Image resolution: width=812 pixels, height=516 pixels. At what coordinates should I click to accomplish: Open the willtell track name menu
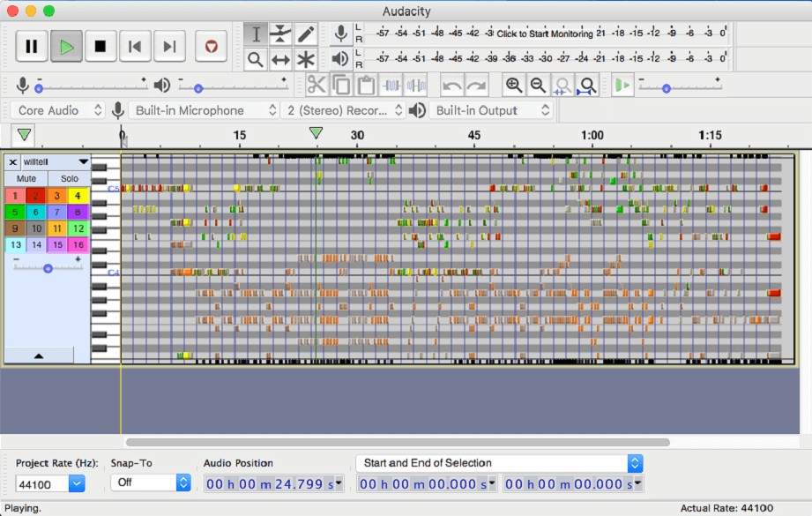click(x=82, y=161)
